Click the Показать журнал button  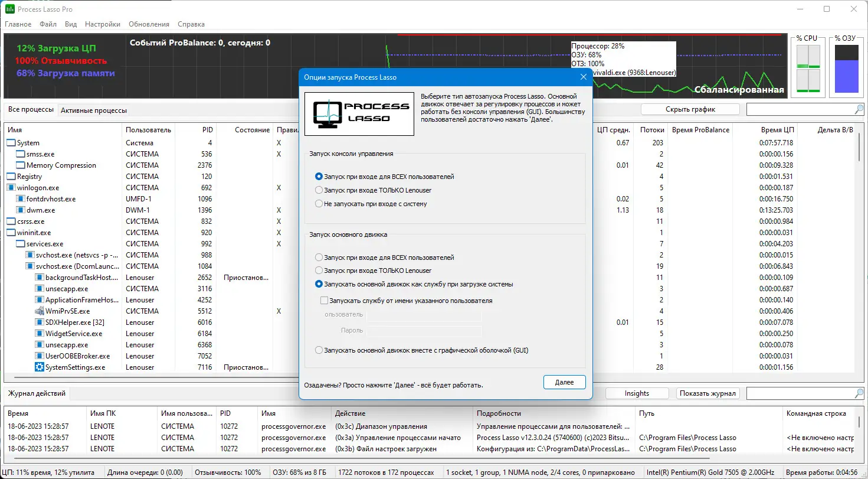707,393
